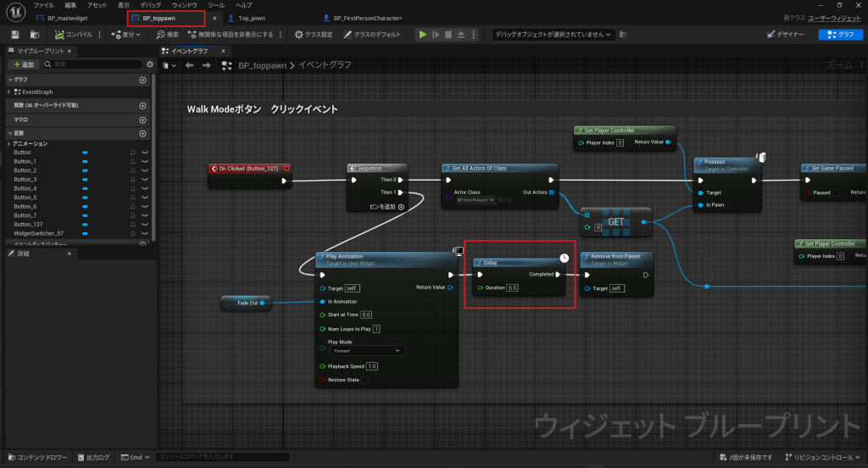Add new variable with plus icon
The height and width of the screenshot is (468, 868).
[142, 133]
